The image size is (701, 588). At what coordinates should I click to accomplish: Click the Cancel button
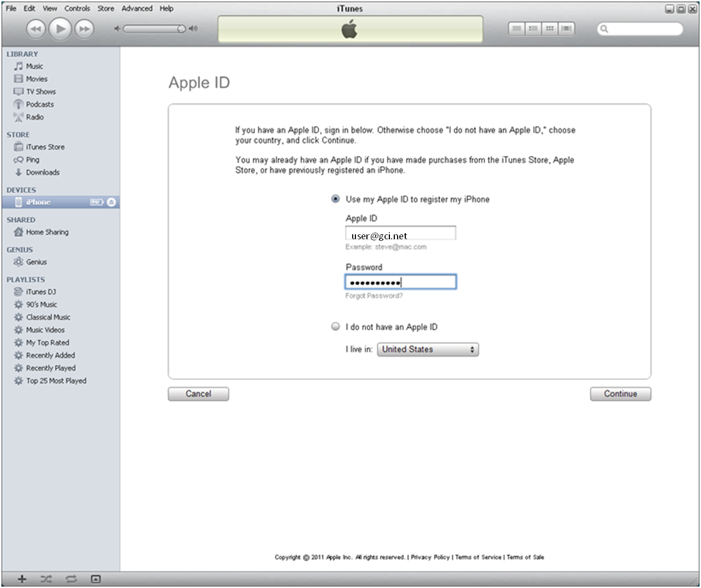(198, 394)
